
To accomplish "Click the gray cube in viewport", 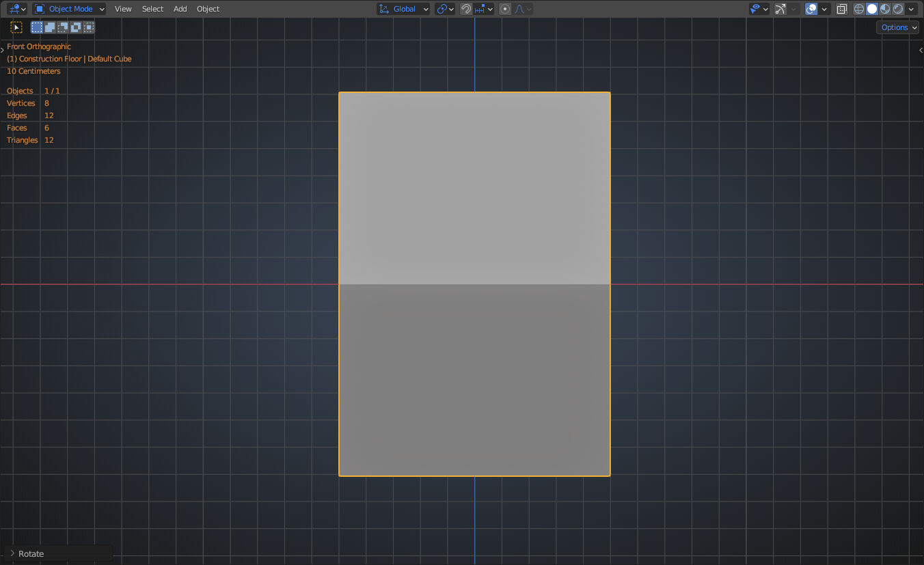I will pos(474,284).
